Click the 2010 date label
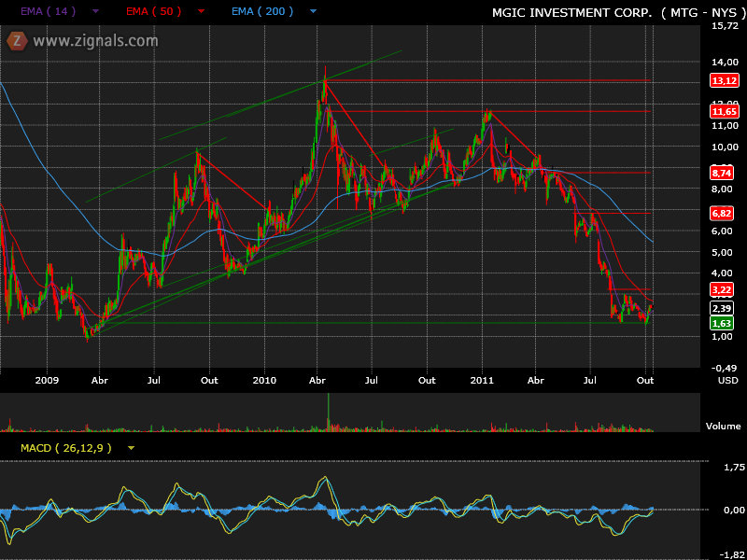747x560 pixels. click(x=264, y=381)
